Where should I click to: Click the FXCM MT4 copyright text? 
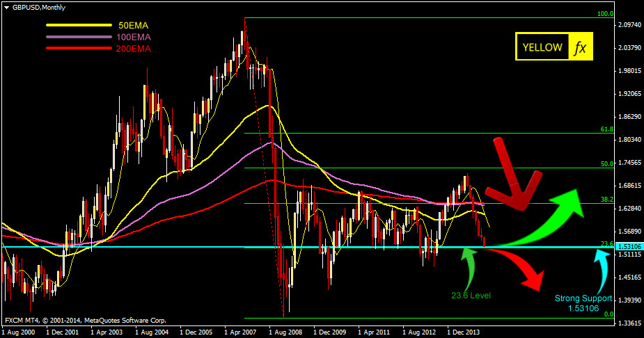(85, 321)
